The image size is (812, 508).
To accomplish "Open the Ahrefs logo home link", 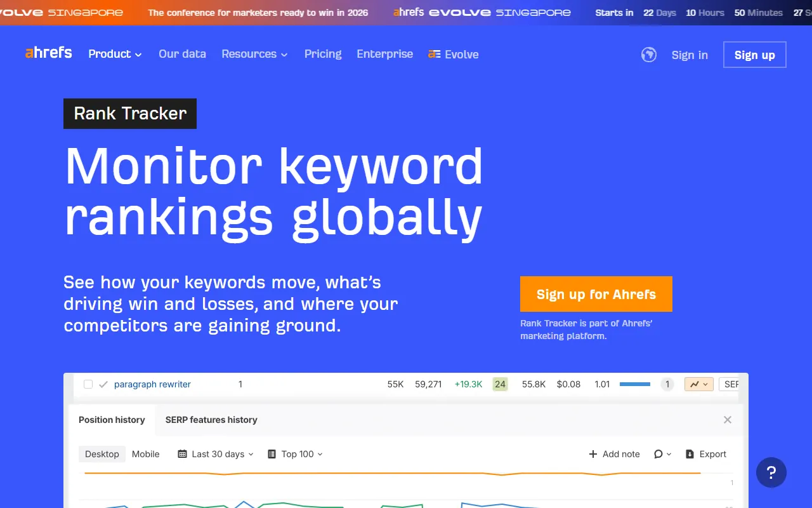I will 49,53.
